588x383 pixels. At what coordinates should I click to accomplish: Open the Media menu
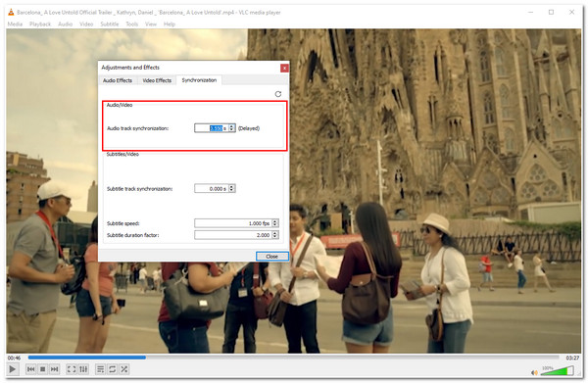click(15, 24)
